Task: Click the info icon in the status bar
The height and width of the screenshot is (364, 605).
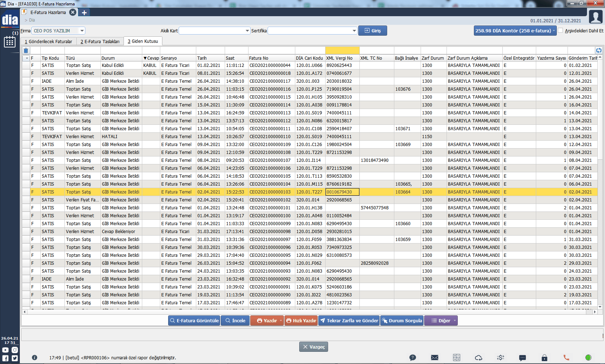Action: 35,358
